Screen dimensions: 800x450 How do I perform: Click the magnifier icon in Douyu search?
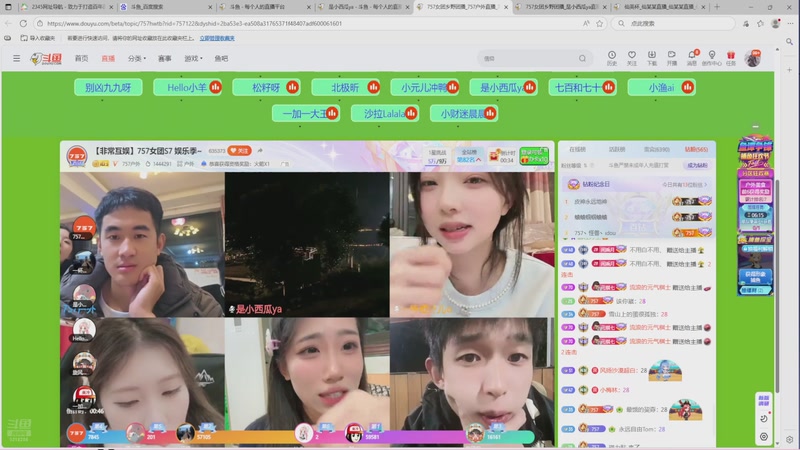click(x=582, y=58)
